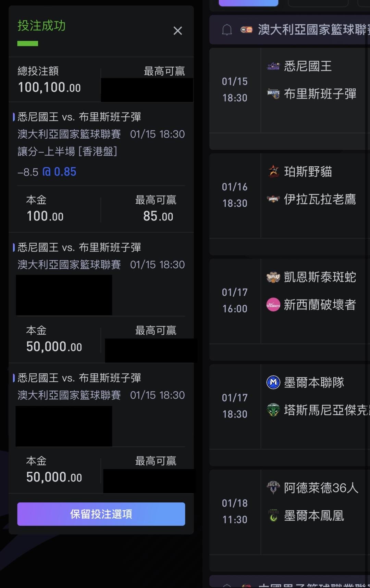The height and width of the screenshot is (588, 370).
Task: Select the highlighted purple tab at top
Action: coord(248,3)
